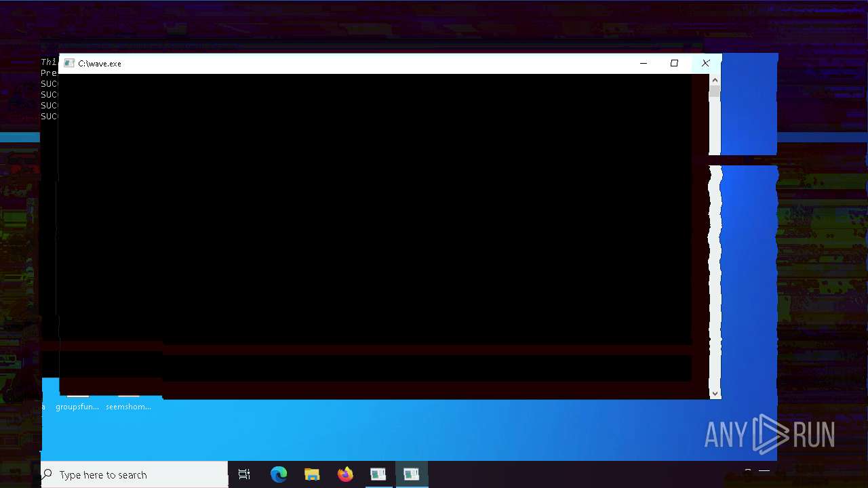Screen dimensions: 868x488
Task: Click the console scrollbar up arrow
Action: (715, 80)
